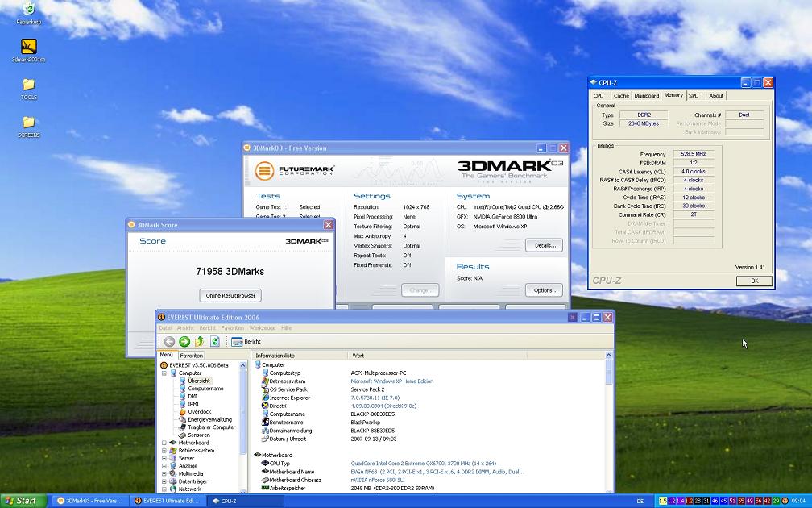This screenshot has height=508, width=812.
Task: Select the SCREENS folder on desktop
Action: pyautogui.click(x=28, y=126)
